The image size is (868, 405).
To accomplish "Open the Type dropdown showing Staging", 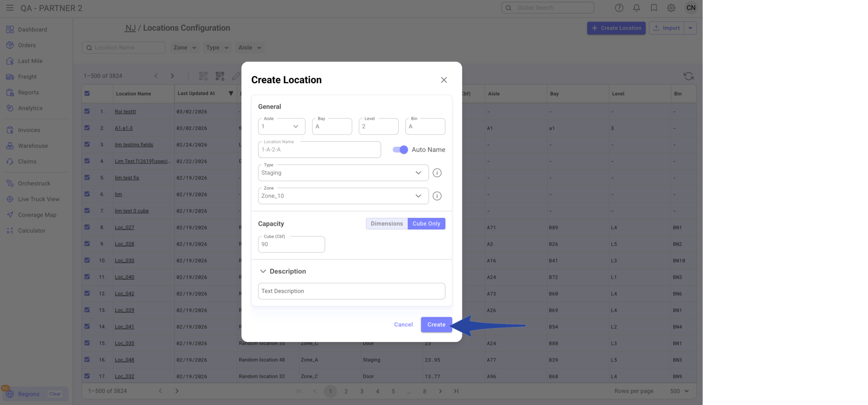I will [343, 173].
